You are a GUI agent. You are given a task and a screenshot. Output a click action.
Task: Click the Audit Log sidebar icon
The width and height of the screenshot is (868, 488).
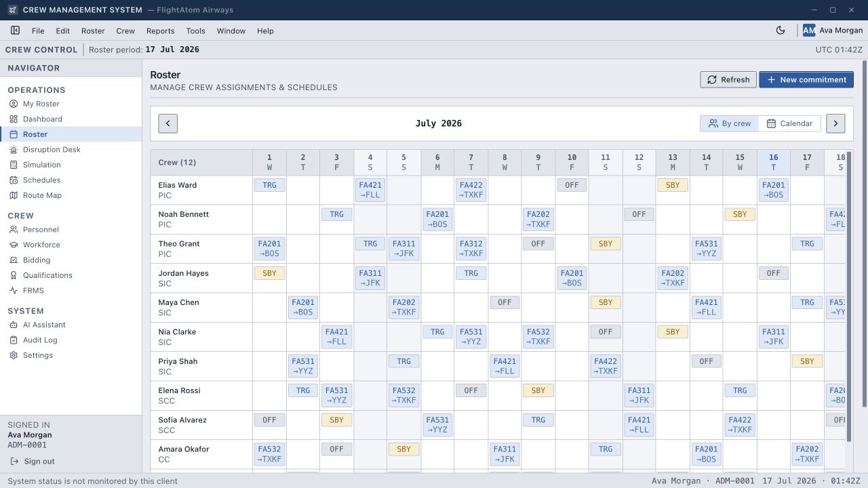[x=14, y=340]
